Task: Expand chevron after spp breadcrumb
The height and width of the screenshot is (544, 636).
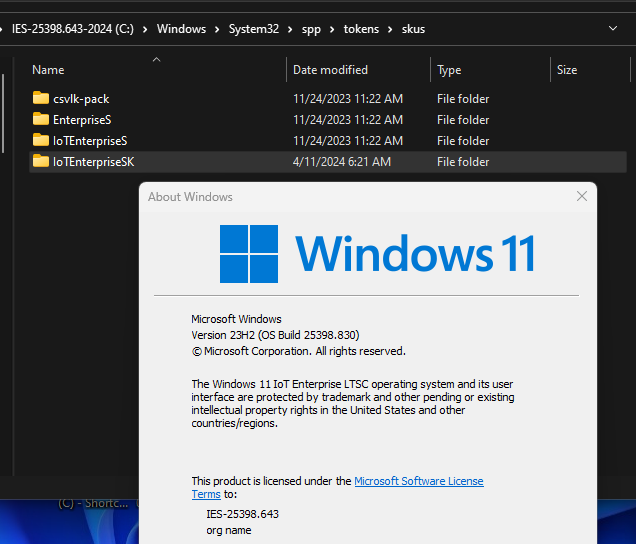Action: click(332, 29)
